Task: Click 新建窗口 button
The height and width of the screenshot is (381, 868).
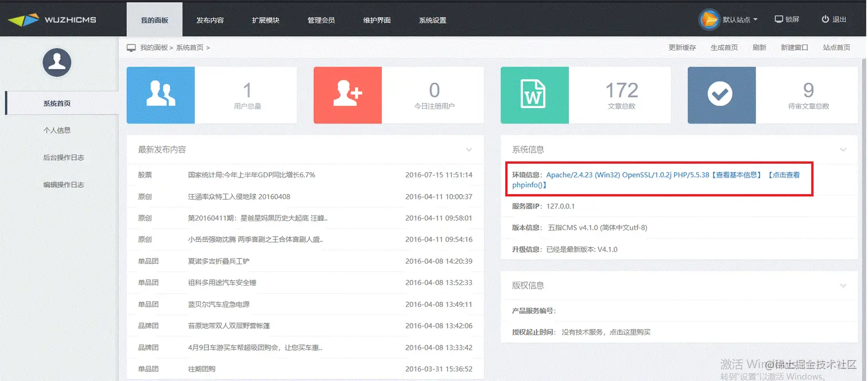Action: coord(795,48)
